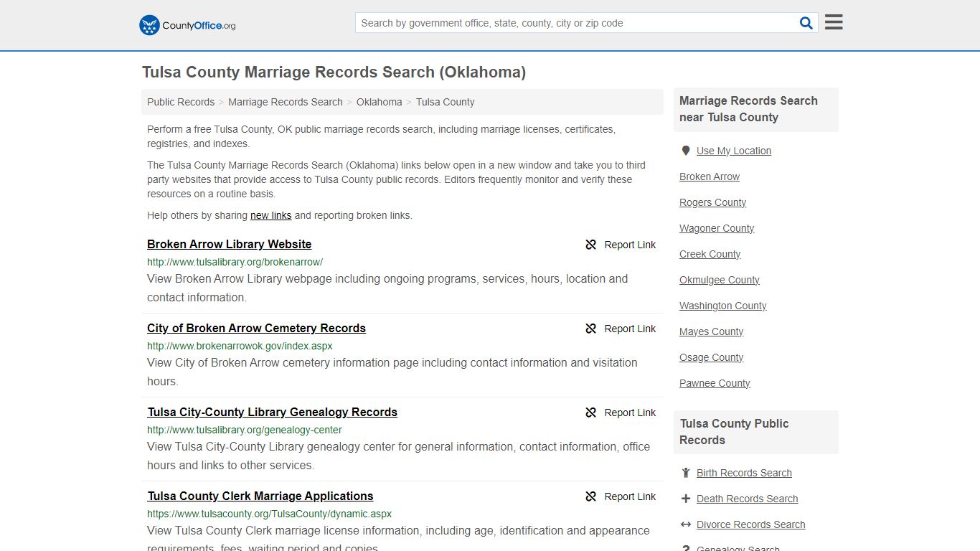Report Link for Tulsa City-County Library Genealogy
The image size is (980, 551).
[630, 413]
